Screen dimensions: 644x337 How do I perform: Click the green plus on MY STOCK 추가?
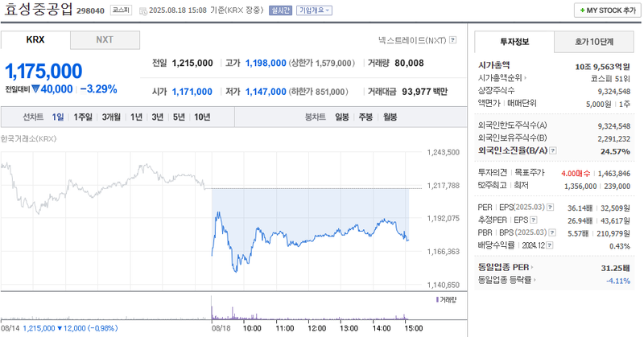coord(582,10)
